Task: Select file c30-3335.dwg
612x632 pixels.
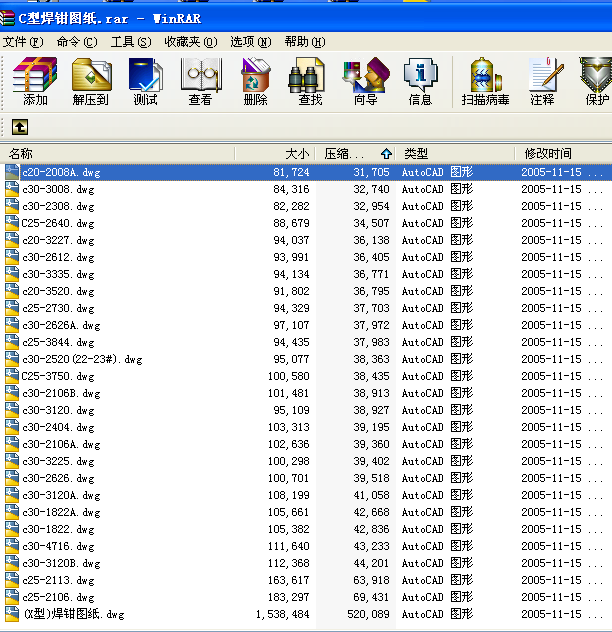Action: 58,274
